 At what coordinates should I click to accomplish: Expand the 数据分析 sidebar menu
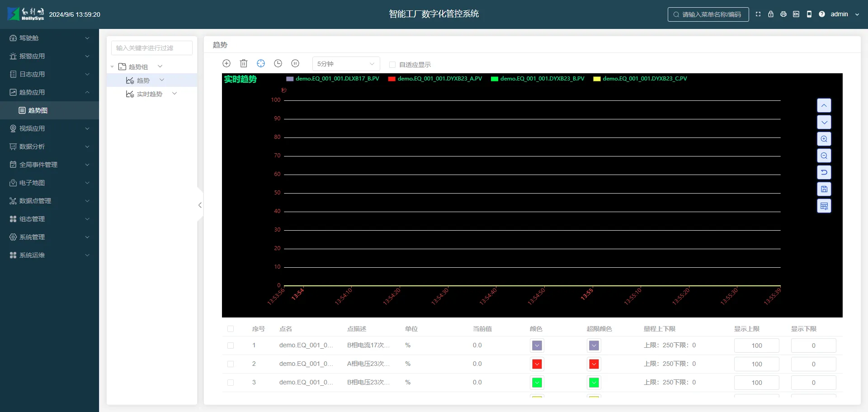click(49, 147)
